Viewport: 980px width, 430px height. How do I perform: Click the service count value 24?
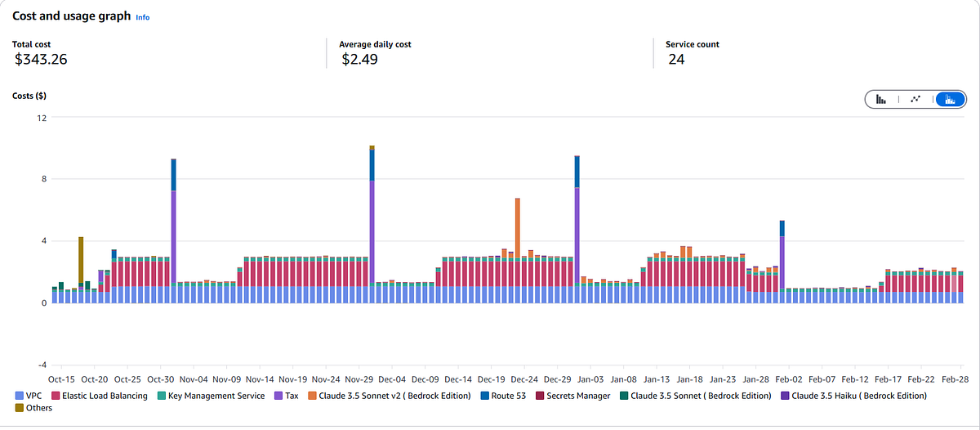coord(676,60)
